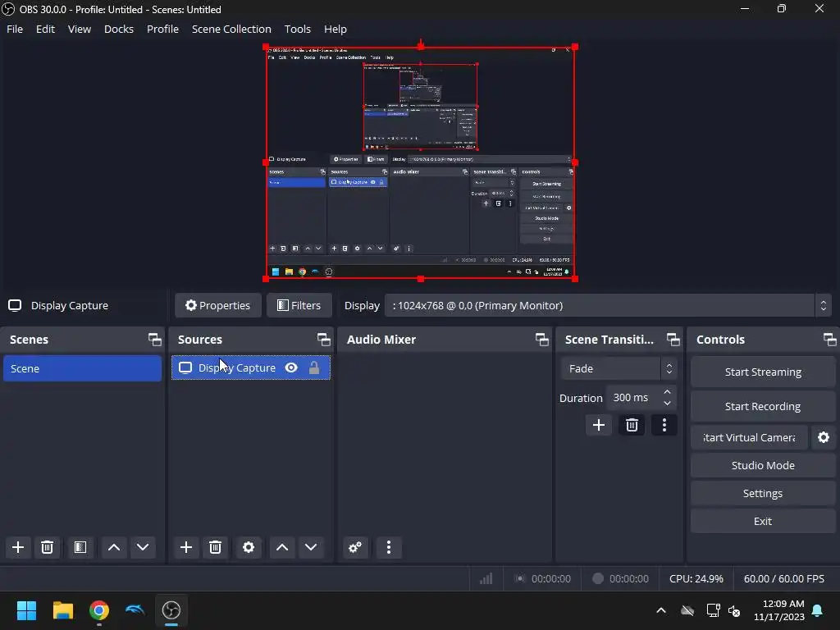Open the Scene Collection menu
The image size is (840, 630).
(x=231, y=29)
